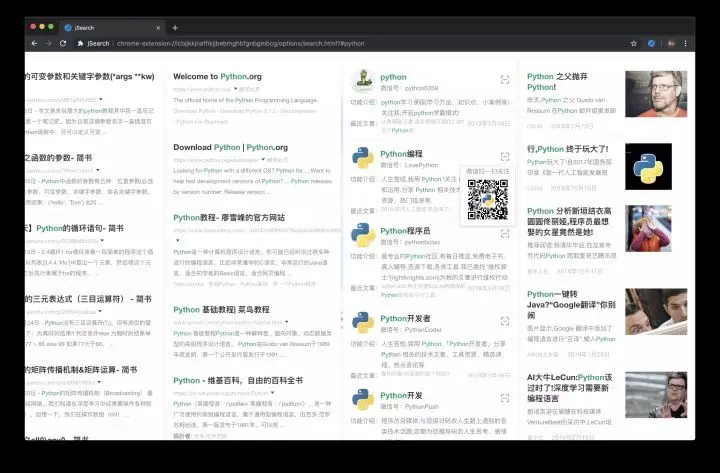
Task: Open the 'Python 之父抛弃 Python!' news article
Action: pos(557,82)
